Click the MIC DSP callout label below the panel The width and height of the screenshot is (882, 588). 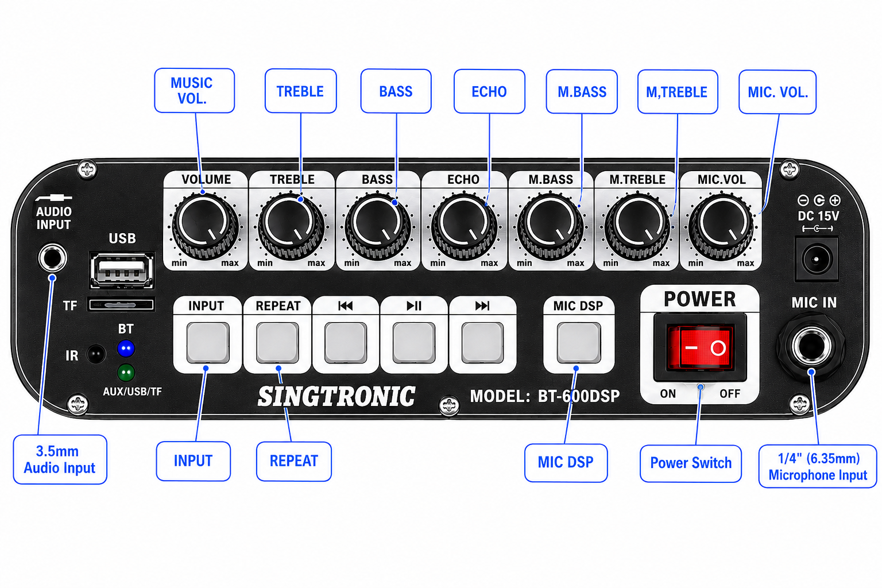tap(566, 463)
